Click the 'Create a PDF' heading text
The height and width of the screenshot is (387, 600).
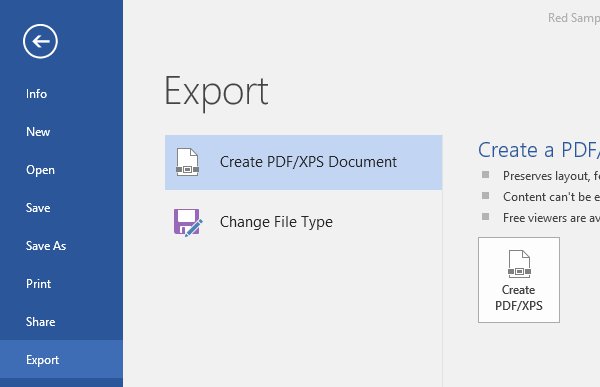pyautogui.click(x=539, y=150)
